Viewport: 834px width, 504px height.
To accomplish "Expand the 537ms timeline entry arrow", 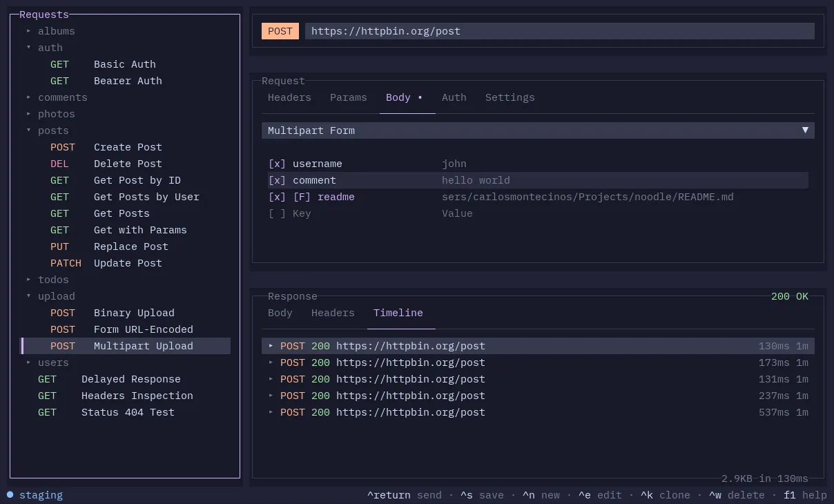I will pyautogui.click(x=271, y=412).
